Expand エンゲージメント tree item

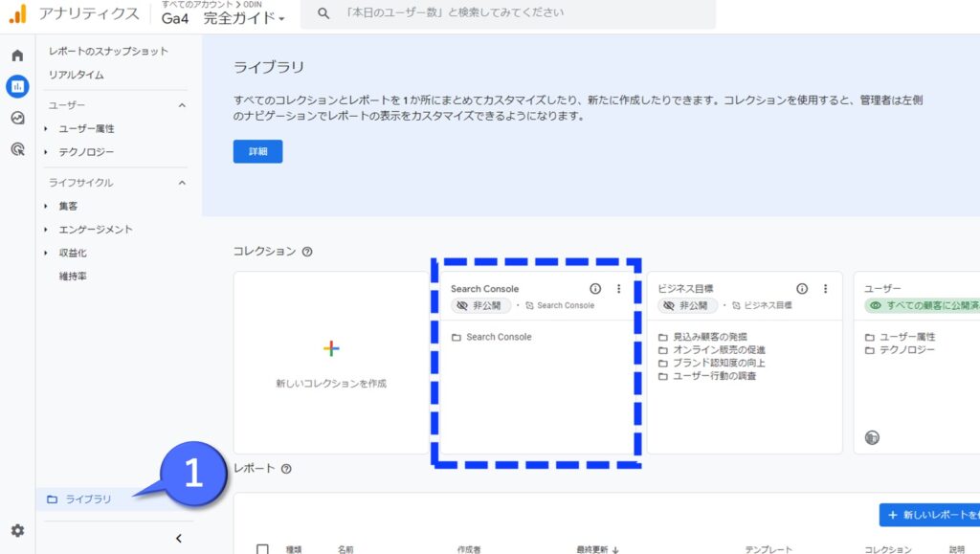(46, 230)
